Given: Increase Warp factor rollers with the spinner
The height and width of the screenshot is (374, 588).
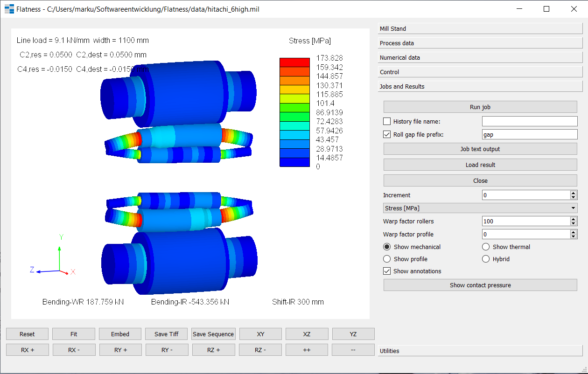Looking at the screenshot, I should [573, 219].
